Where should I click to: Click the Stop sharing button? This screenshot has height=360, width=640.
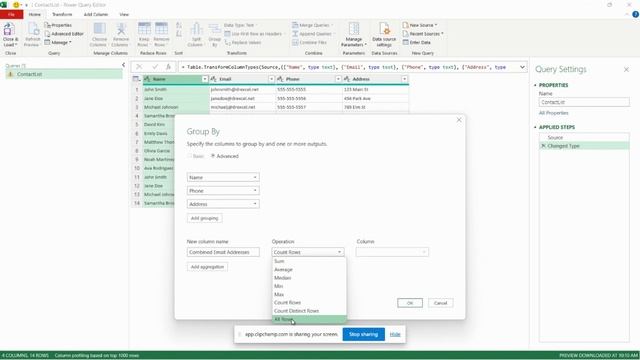tap(363, 334)
